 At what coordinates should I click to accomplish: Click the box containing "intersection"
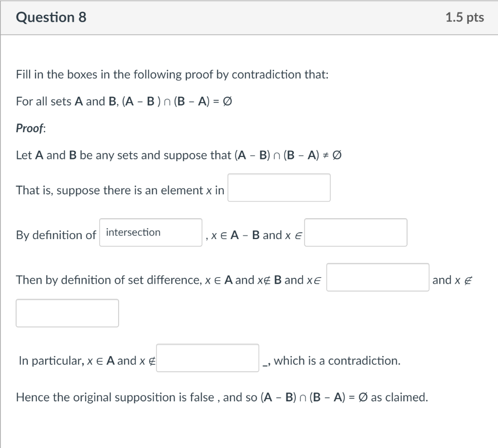(151, 233)
